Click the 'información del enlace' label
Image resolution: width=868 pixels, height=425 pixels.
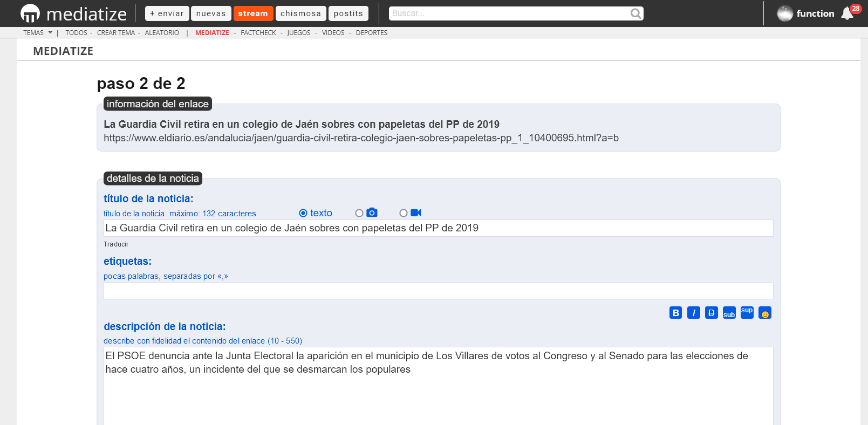point(158,104)
